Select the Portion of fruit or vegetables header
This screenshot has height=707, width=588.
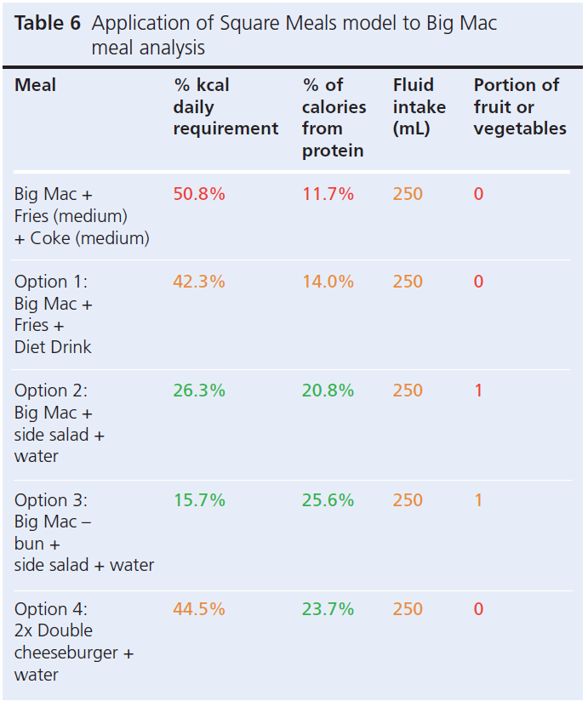click(519, 107)
